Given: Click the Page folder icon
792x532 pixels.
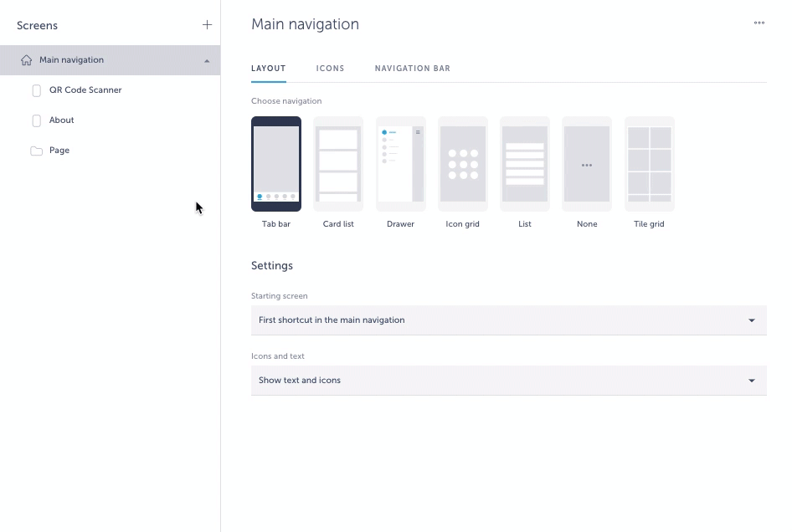Looking at the screenshot, I should pos(36,151).
